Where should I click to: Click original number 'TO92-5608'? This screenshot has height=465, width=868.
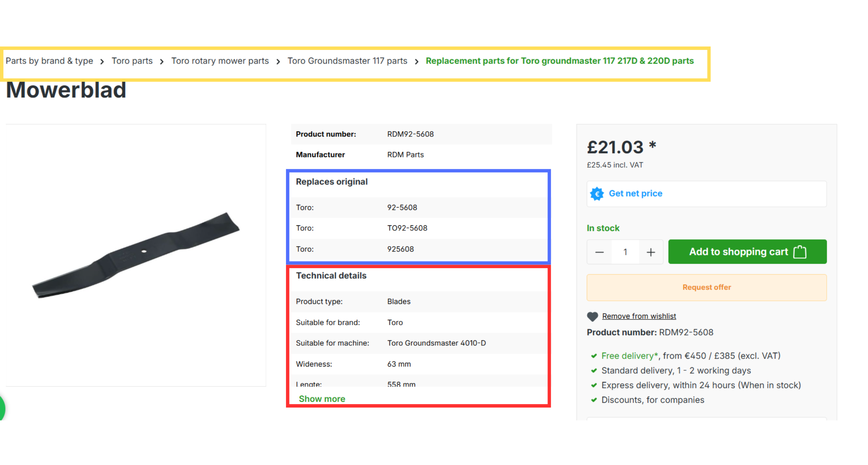click(x=407, y=228)
